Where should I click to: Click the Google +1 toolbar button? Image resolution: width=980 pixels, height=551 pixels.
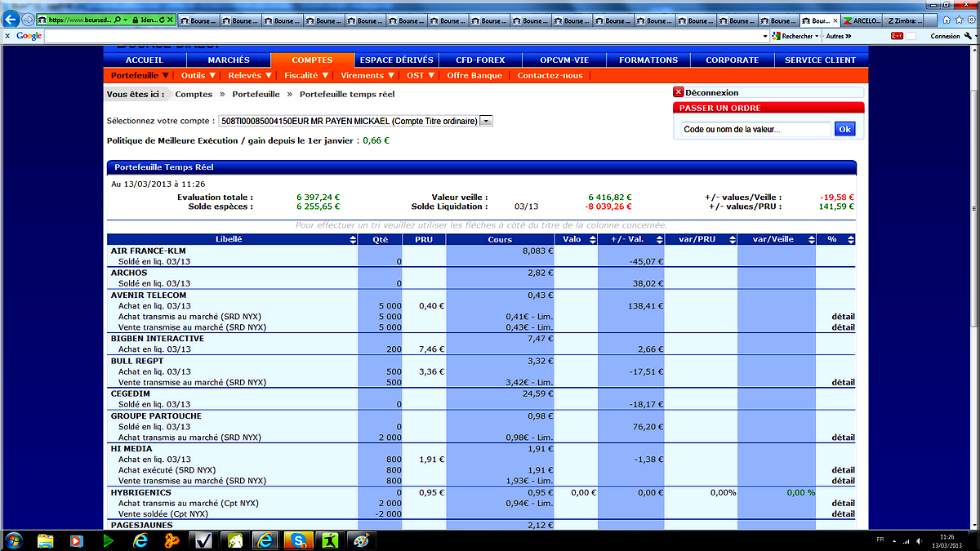(897, 36)
